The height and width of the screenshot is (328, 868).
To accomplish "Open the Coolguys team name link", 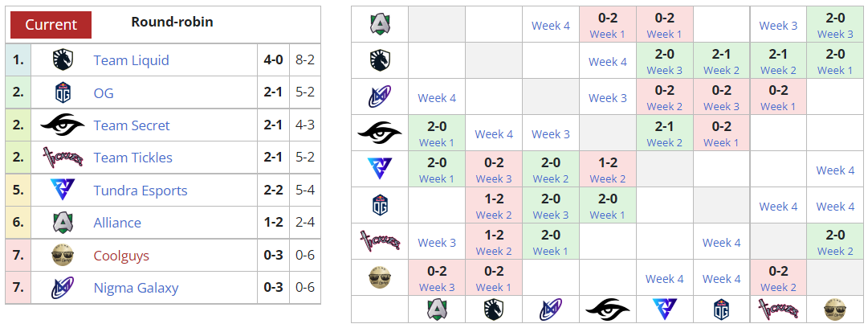I will (x=121, y=256).
